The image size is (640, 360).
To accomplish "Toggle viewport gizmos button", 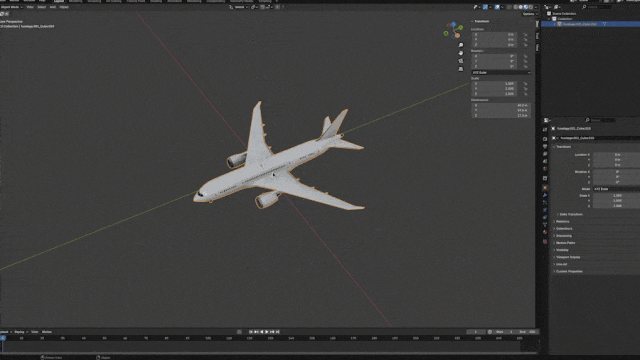I will click(485, 7).
